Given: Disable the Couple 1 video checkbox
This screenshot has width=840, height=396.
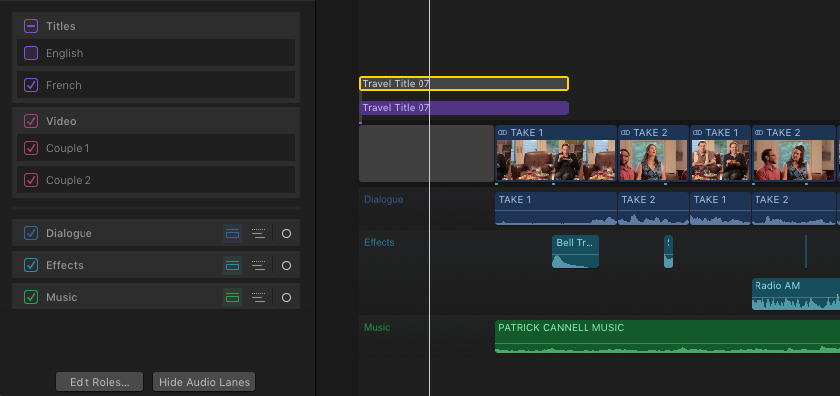Looking at the screenshot, I should click(31, 148).
